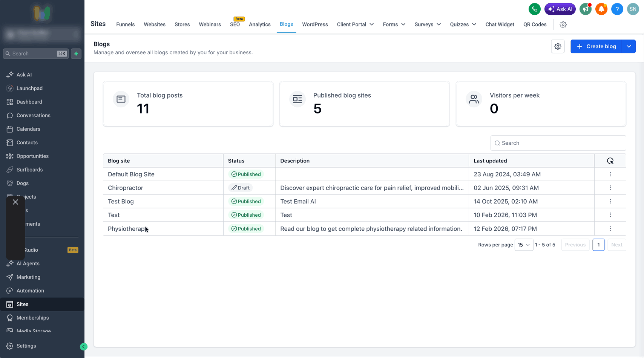Image resolution: width=644 pixels, height=358 pixels.
Task: Open the Rows per page dropdown
Action: [x=524, y=245]
